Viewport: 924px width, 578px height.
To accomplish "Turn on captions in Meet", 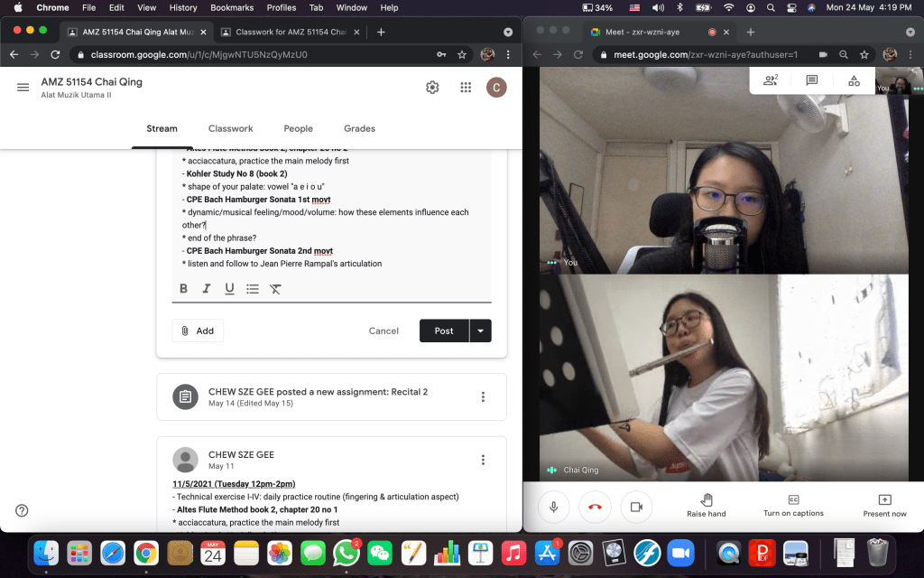I will (x=793, y=506).
